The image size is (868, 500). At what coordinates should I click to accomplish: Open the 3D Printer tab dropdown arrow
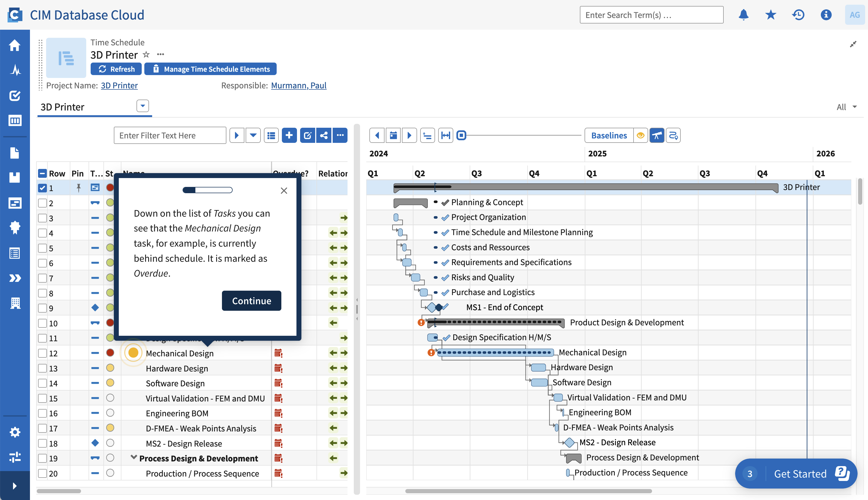pyautogui.click(x=142, y=106)
